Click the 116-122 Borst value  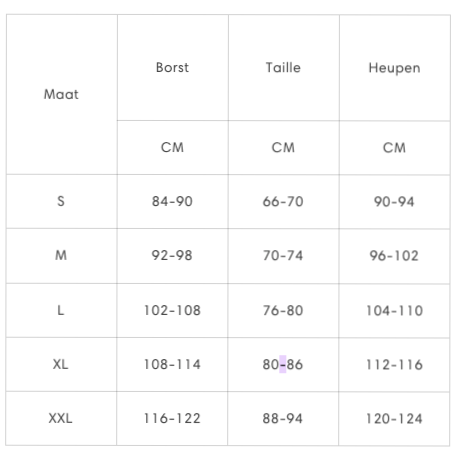tap(172, 418)
